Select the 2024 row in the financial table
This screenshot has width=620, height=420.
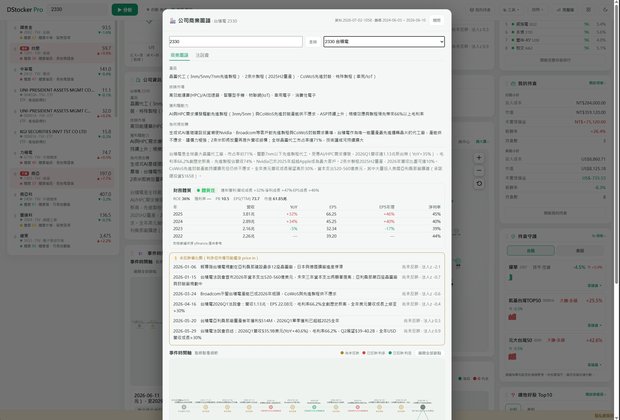[x=307, y=221]
